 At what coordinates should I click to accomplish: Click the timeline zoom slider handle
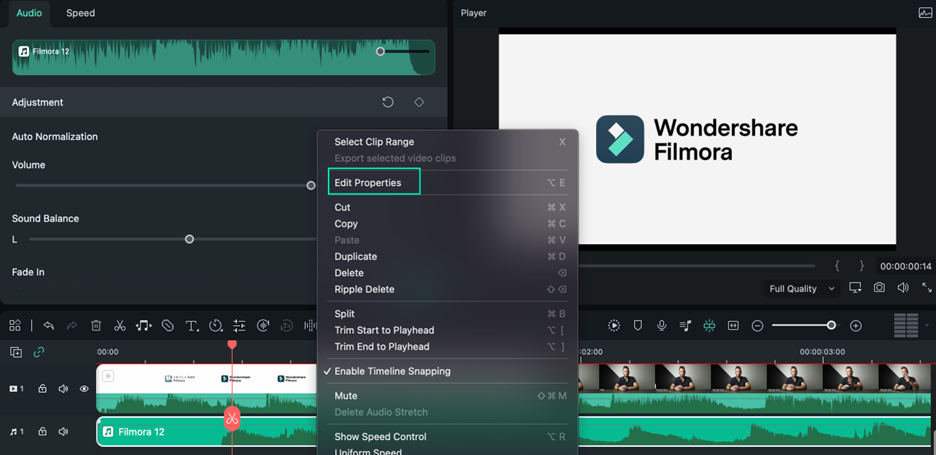[832, 325]
